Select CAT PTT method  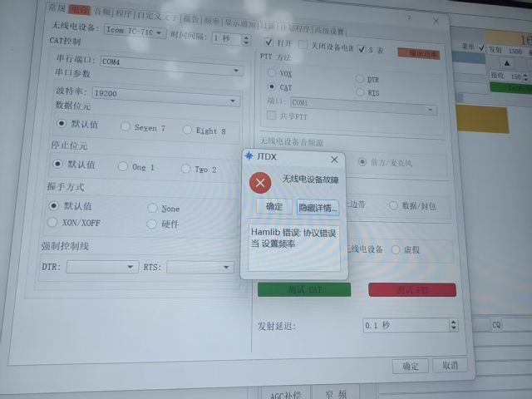click(272, 86)
